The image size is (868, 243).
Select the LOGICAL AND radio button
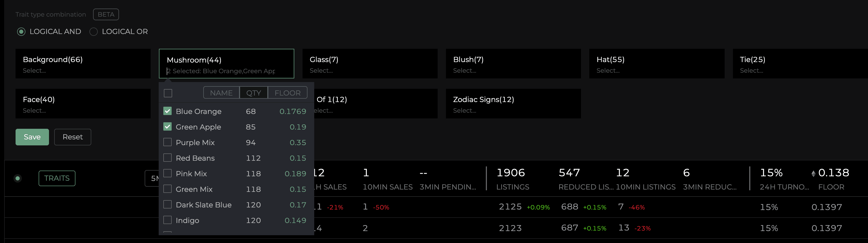21,32
